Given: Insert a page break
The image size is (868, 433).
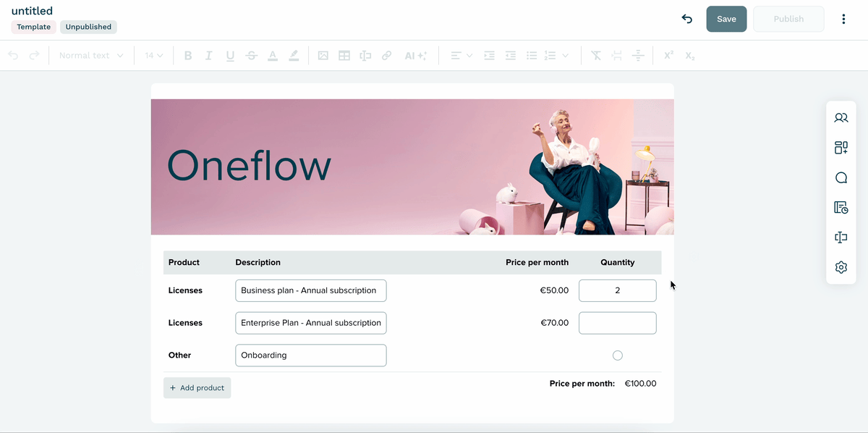Looking at the screenshot, I should pyautogui.click(x=617, y=56).
